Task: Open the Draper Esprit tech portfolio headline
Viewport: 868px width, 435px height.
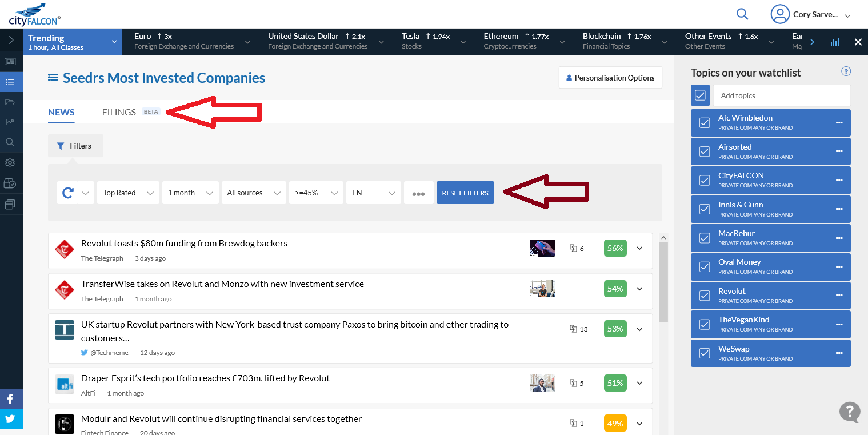Action: [205, 378]
